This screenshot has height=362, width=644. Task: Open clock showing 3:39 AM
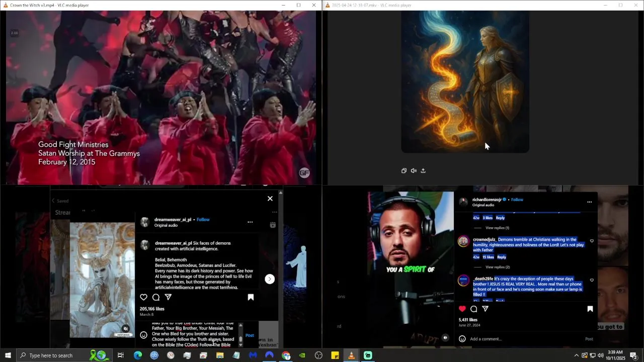(615, 355)
